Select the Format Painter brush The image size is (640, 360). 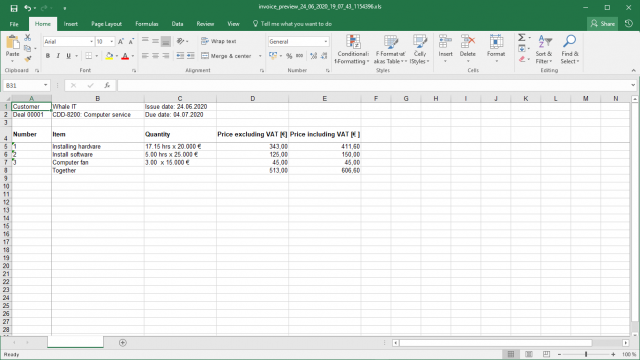[27, 59]
